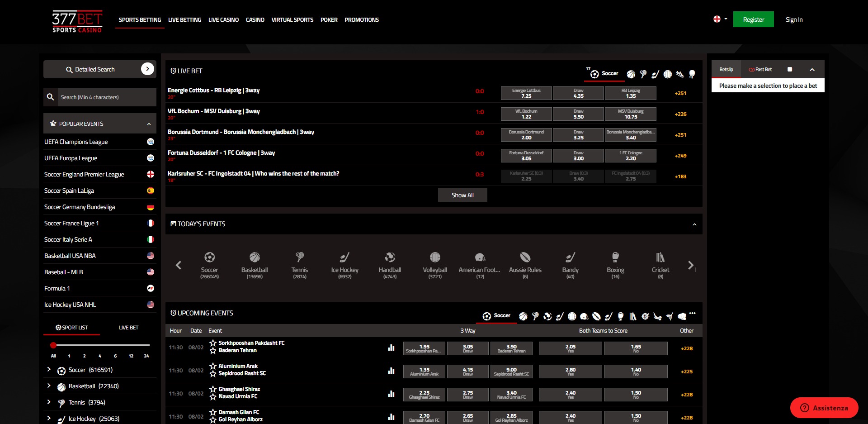The width and height of the screenshot is (868, 424).
Task: Expand Ice Hockey (25063) in sport list
Action: [x=49, y=419]
